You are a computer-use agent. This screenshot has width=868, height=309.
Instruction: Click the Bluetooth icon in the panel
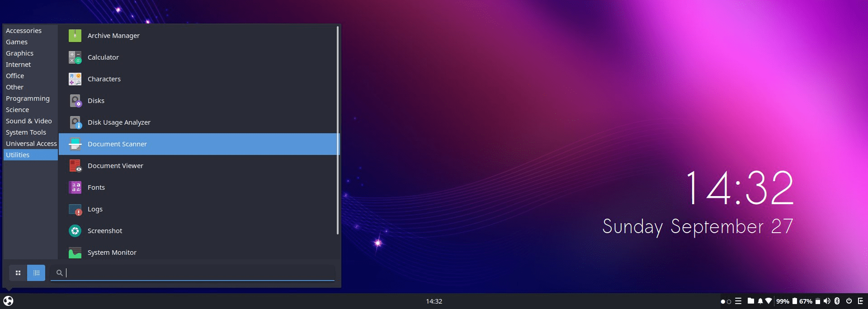point(837,301)
